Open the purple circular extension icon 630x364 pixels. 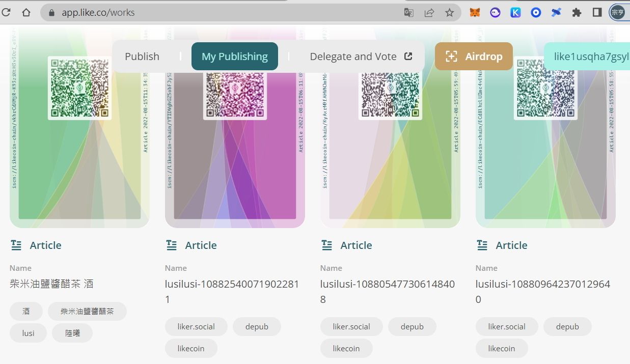click(495, 13)
